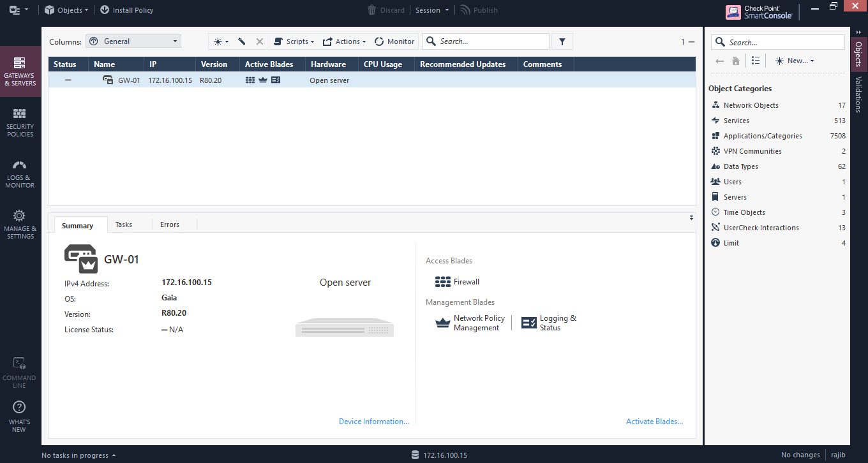Open the Objects menu in the top bar
This screenshot has width=868, height=463.
tap(67, 10)
